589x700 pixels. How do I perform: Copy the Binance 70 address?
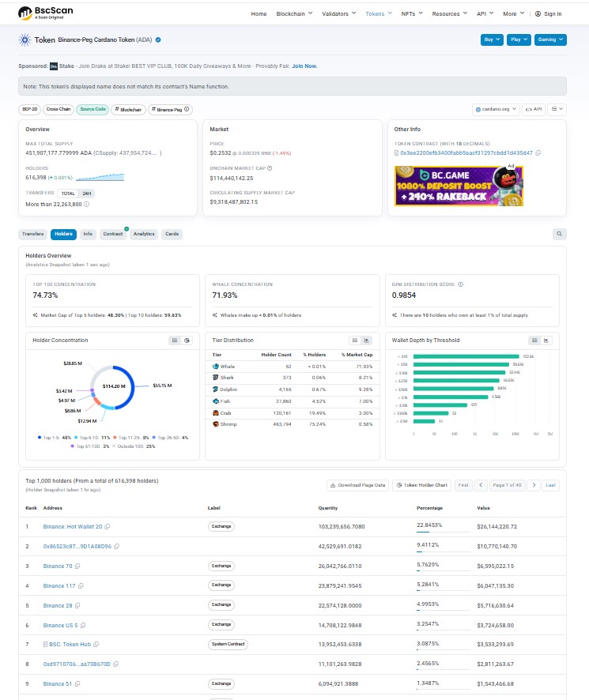click(77, 566)
